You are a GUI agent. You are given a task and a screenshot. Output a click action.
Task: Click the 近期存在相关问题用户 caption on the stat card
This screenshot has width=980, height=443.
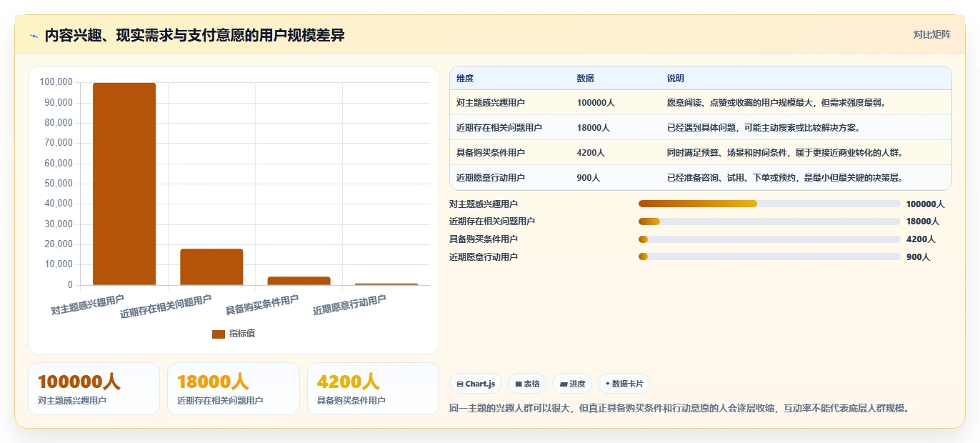tap(220, 401)
